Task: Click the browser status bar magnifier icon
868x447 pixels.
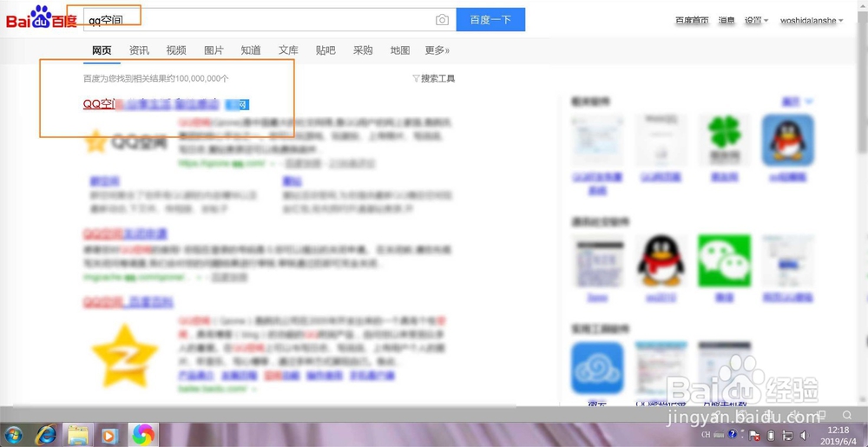Action: pyautogui.click(x=847, y=415)
